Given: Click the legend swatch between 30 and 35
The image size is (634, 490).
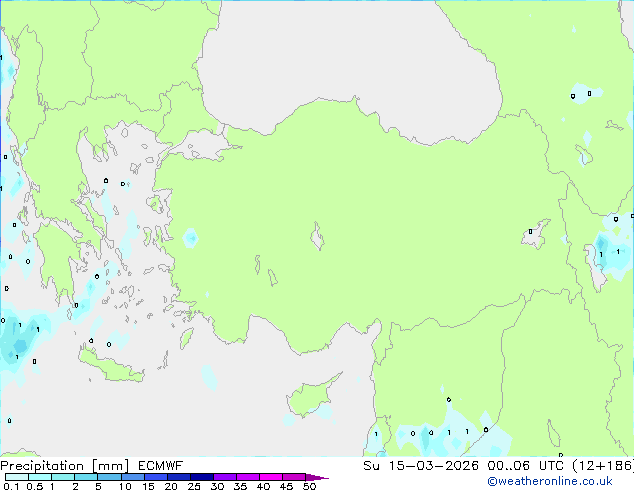Looking at the screenshot, I should pos(224,477).
